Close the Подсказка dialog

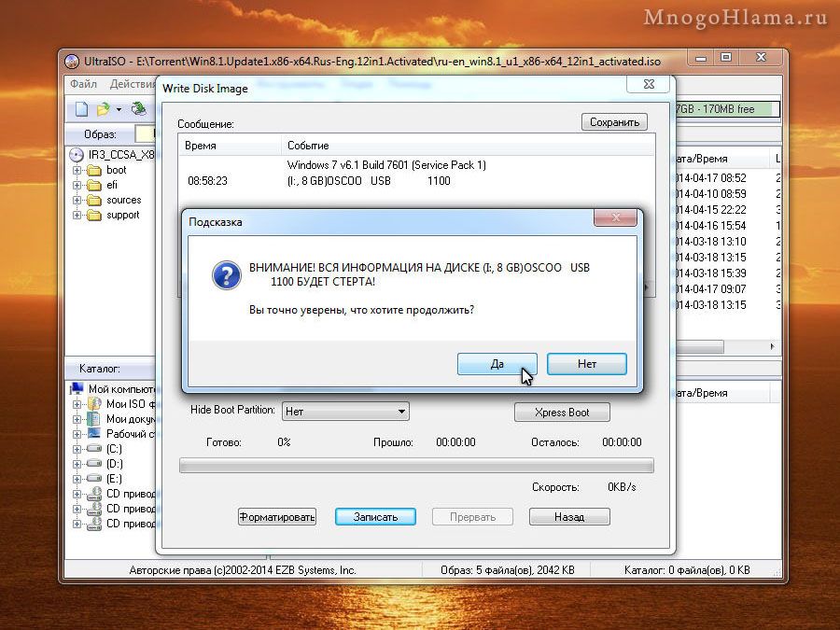coord(616,218)
